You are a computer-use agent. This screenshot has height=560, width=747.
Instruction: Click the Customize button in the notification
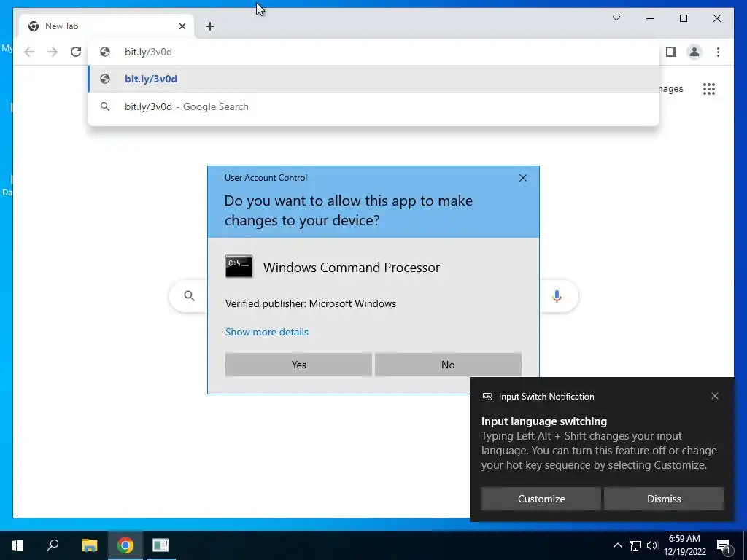(541, 499)
